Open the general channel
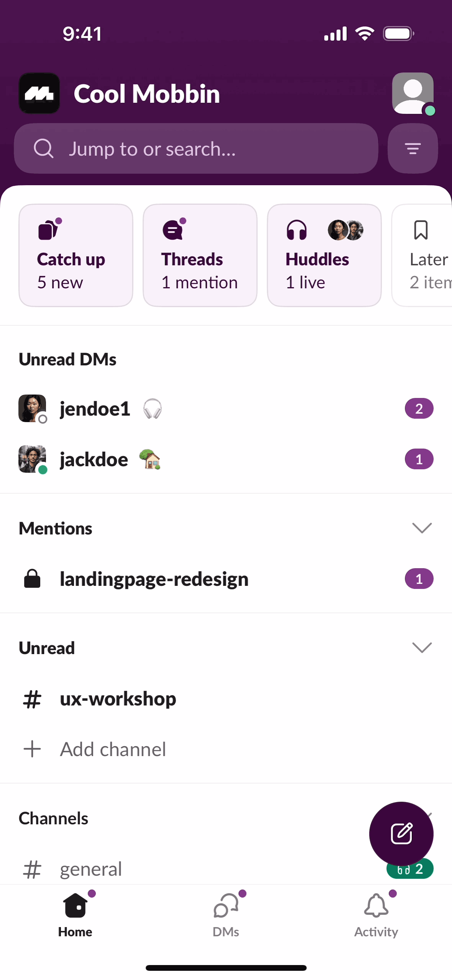Viewport: 452px width, 980px height. [91, 869]
